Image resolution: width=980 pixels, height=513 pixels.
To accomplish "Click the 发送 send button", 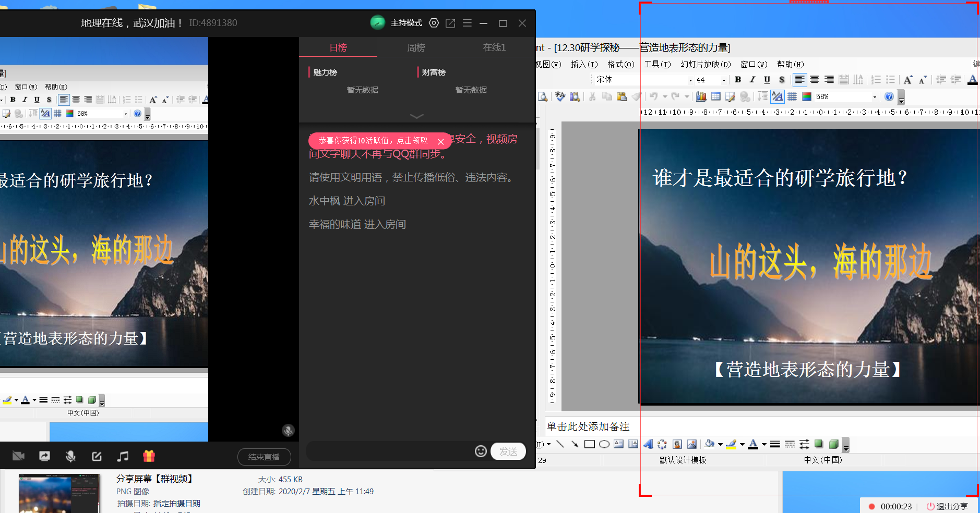I will pyautogui.click(x=508, y=451).
